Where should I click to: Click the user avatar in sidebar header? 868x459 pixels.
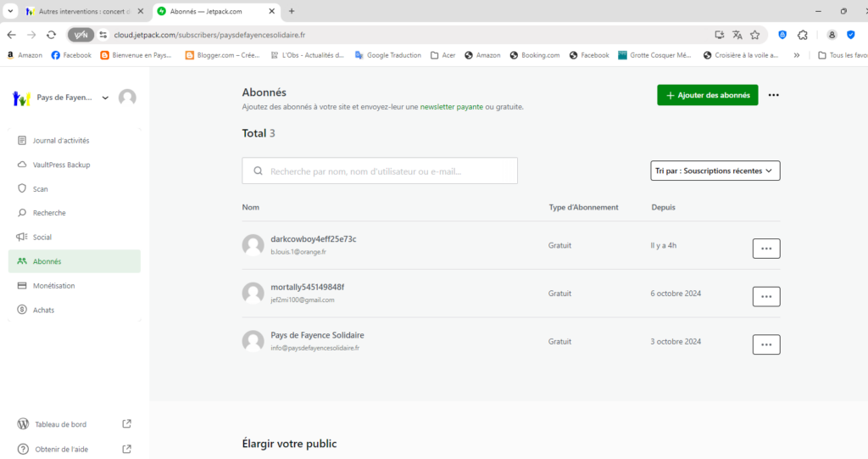pos(127,98)
